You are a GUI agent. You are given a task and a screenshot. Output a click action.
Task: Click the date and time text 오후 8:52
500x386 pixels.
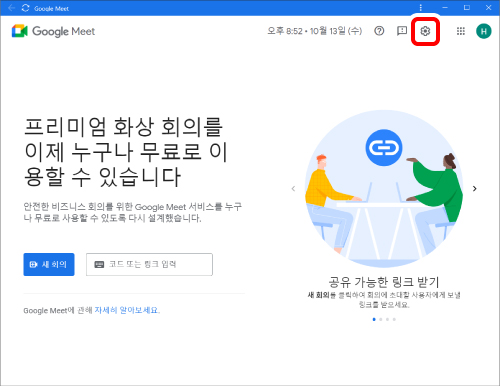[315, 31]
